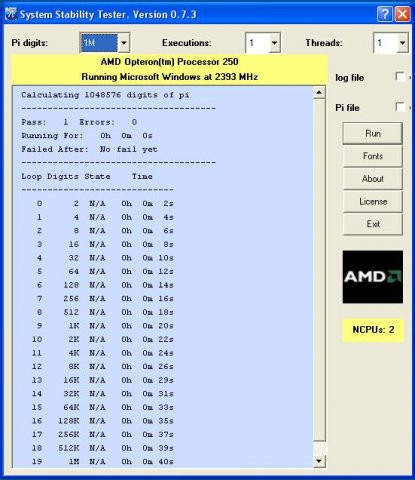Screen dimensions: 415x480
Task: View the License button
Action: (373, 201)
